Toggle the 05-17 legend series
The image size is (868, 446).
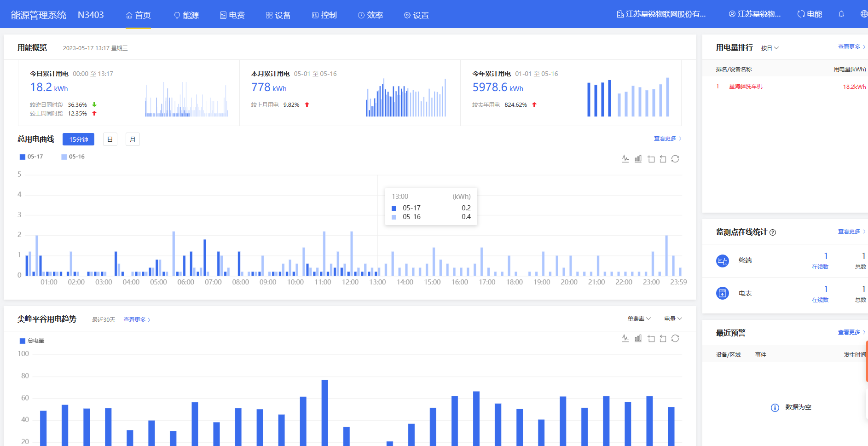31,157
